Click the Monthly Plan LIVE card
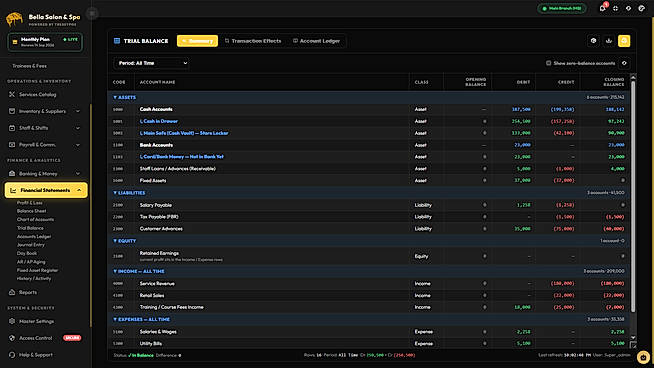 point(45,42)
